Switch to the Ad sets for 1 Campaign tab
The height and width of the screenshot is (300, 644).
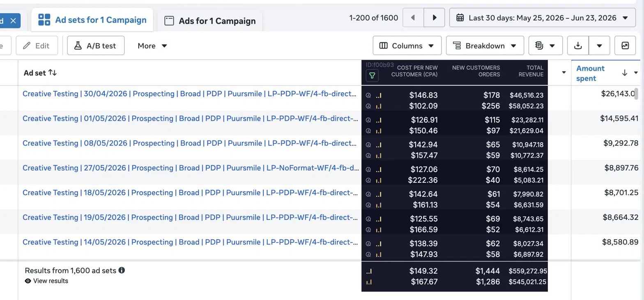point(92,20)
